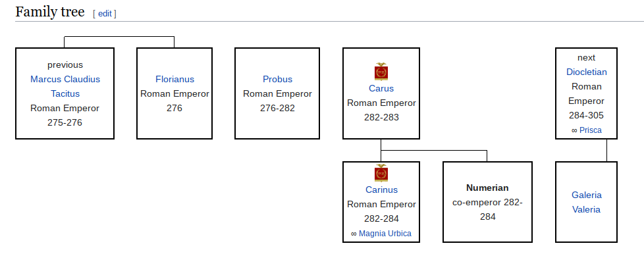Click the Diocletian reign years 284-305
The height and width of the screenshot is (254, 644).
[x=587, y=116]
